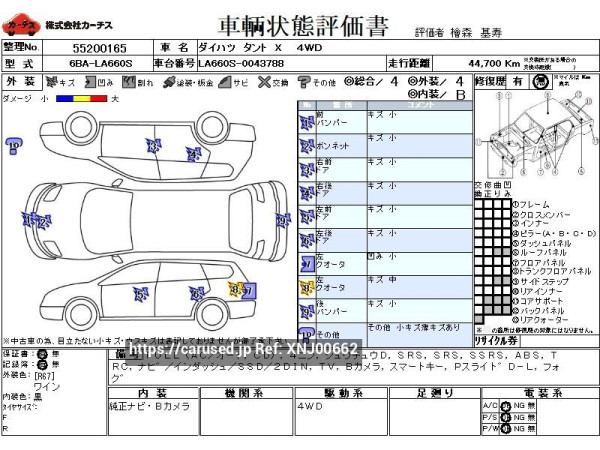Viewport: 600px width, 450px height.
Task: Select damage marker 4 on right rear door
Action: (194, 154)
